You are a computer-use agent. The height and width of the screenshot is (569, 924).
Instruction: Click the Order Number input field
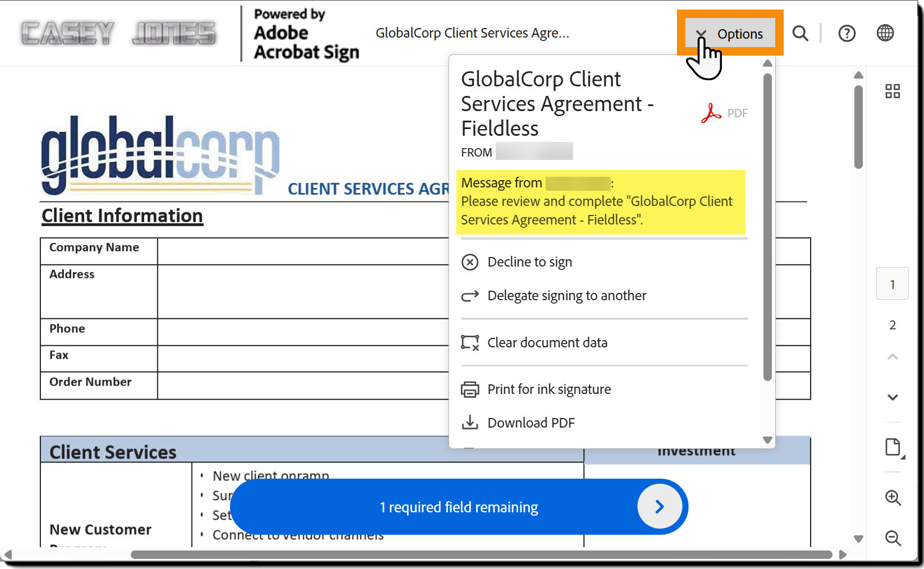303,386
